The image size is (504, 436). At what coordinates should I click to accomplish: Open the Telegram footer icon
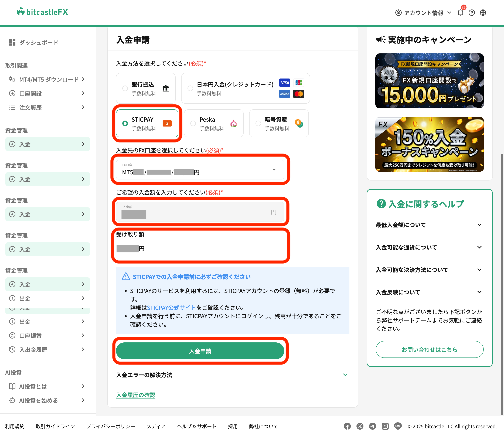(x=372, y=426)
